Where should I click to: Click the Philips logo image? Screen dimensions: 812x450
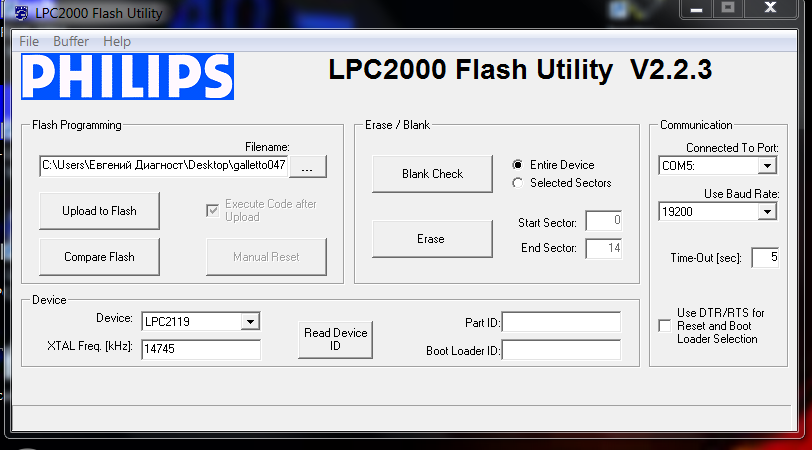point(127,77)
